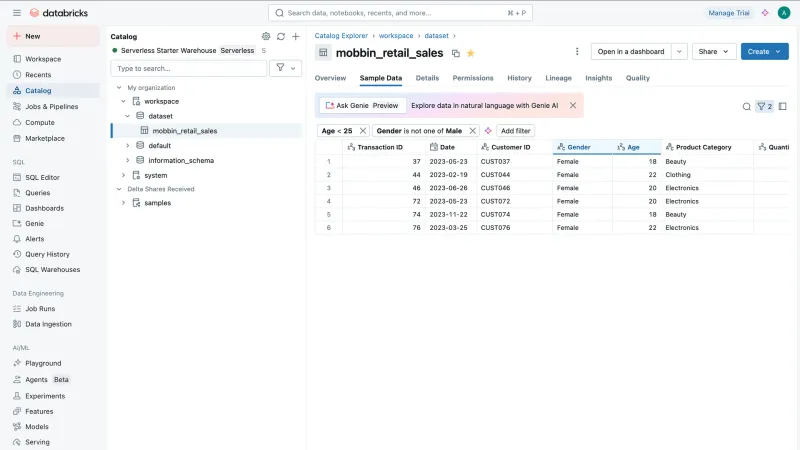Switch to the Overview tab

point(330,78)
